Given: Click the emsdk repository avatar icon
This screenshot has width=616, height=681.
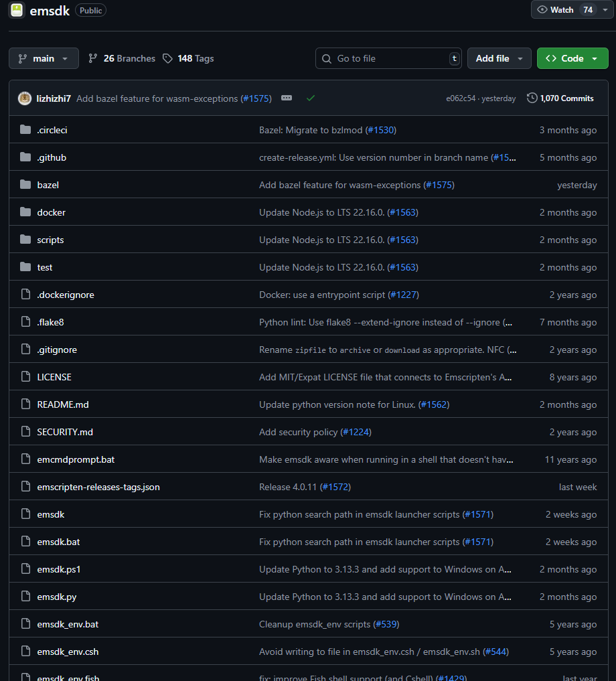Looking at the screenshot, I should pos(17,10).
